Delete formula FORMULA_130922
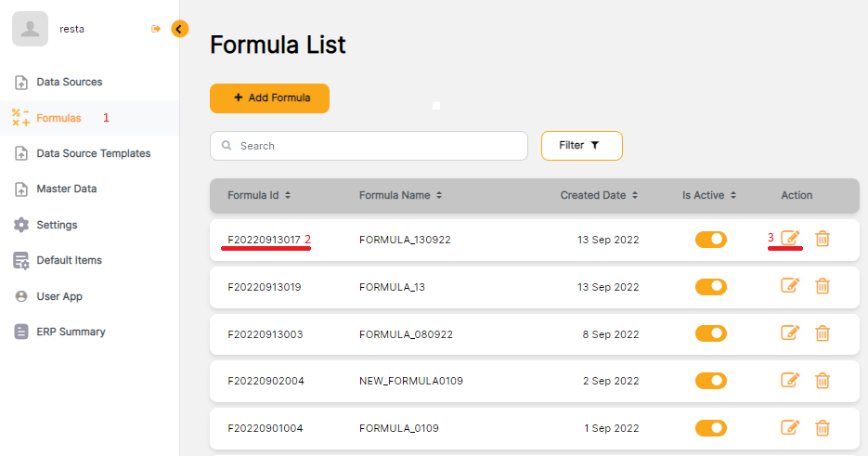This screenshot has width=868, height=456. click(822, 239)
